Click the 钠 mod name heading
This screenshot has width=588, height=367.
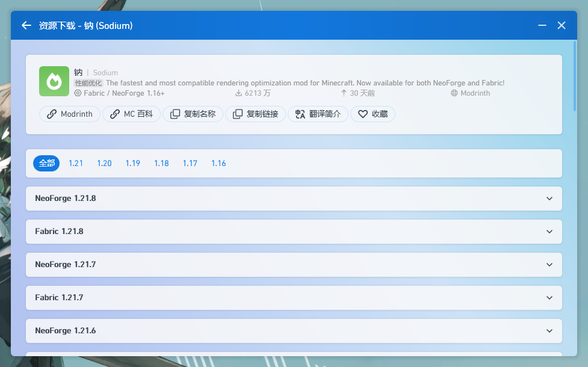[x=78, y=72]
